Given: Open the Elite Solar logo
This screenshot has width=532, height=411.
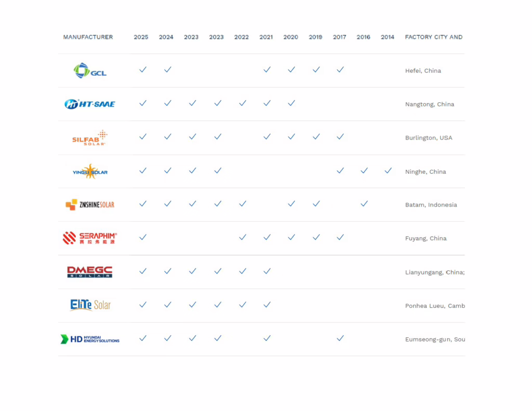Looking at the screenshot, I should click(90, 305).
